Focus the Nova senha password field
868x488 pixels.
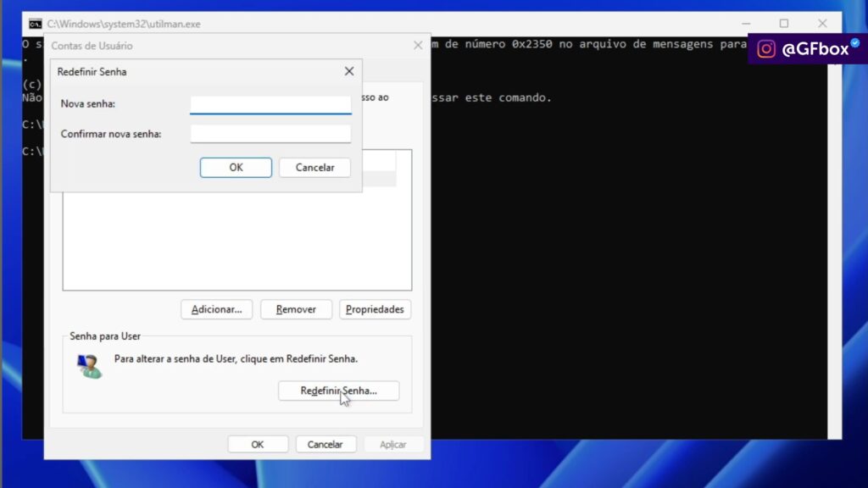coord(270,104)
